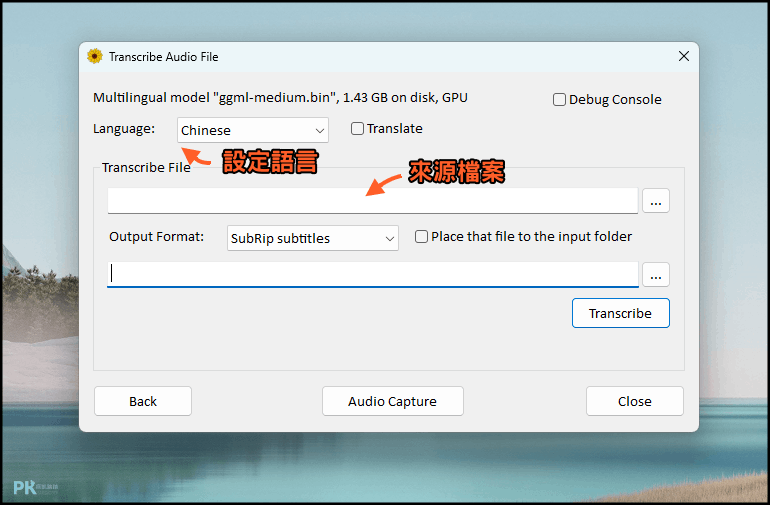Focus the source file path input field
This screenshot has width=770, height=505.
coord(373,201)
